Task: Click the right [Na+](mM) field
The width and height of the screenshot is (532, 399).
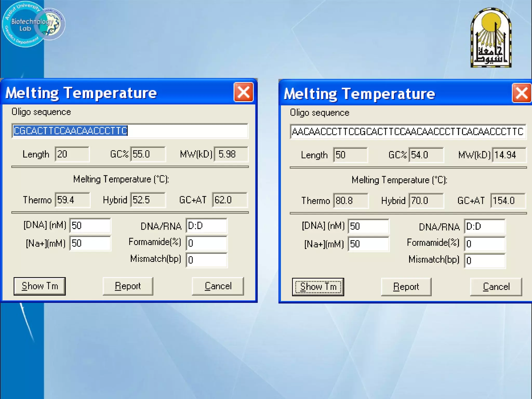Action: 368,244
